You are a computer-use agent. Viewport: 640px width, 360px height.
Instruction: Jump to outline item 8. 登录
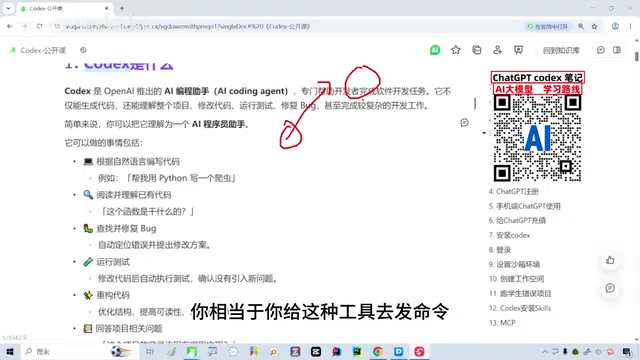pos(500,250)
